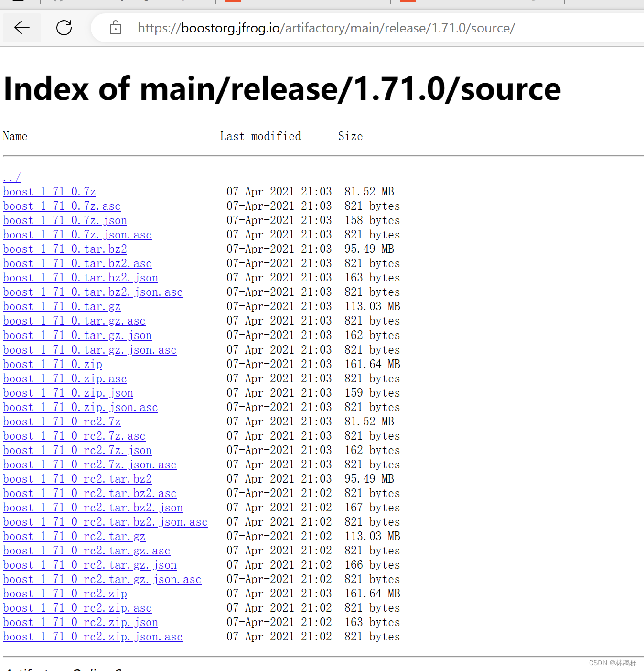Click the Name column header

pos(15,136)
